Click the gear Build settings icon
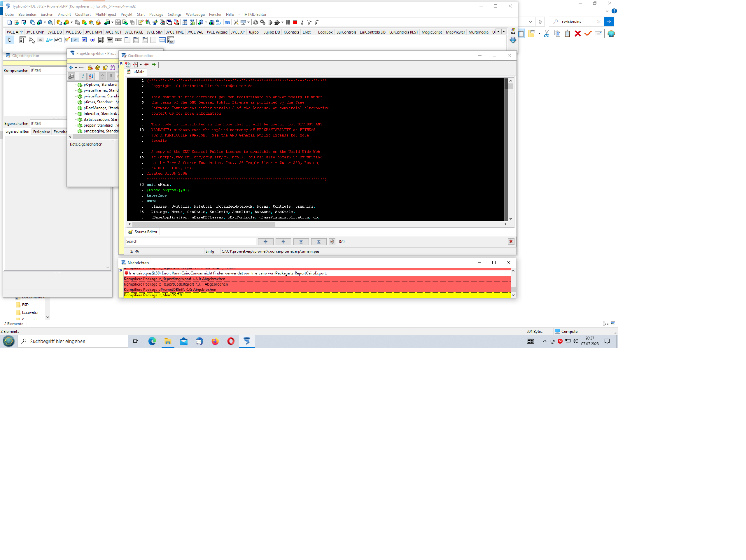This screenshot has height=560, width=746. [256, 22]
